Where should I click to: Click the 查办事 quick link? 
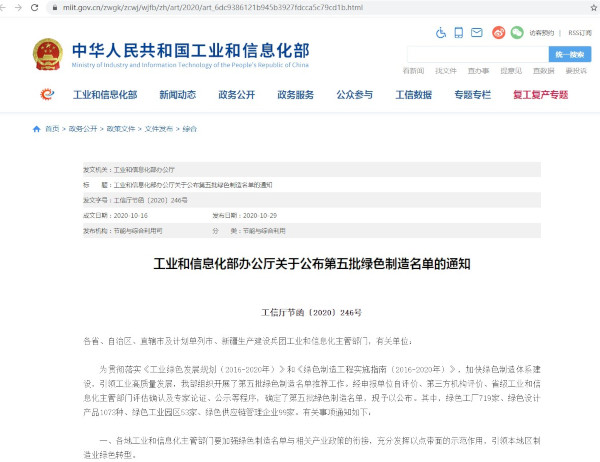pyautogui.click(x=478, y=71)
